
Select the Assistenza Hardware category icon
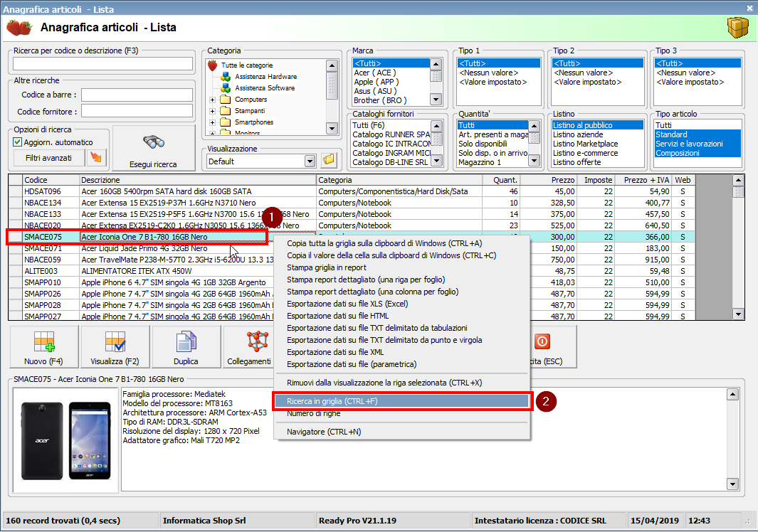(x=226, y=76)
